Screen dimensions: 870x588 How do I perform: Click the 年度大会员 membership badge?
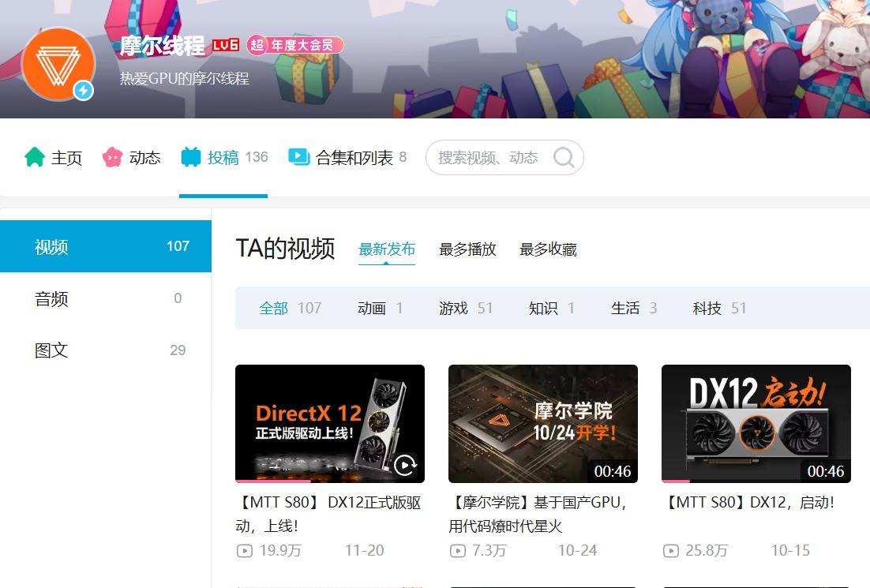point(296,45)
